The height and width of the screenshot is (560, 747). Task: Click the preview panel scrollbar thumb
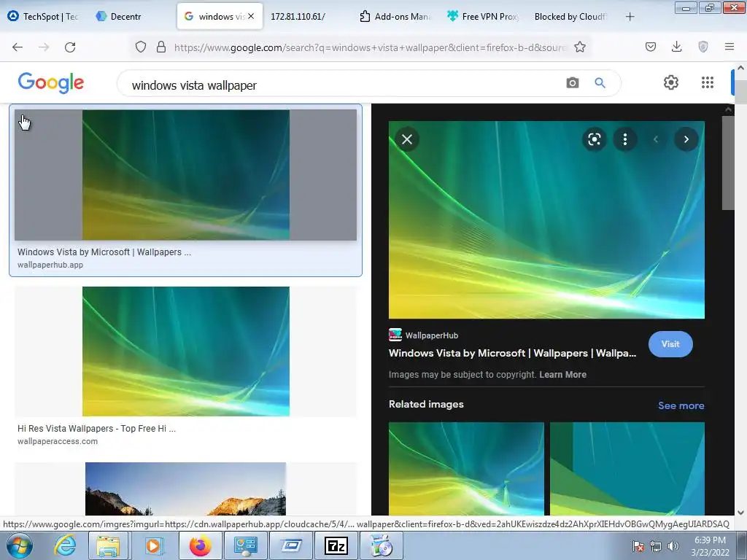(727, 163)
